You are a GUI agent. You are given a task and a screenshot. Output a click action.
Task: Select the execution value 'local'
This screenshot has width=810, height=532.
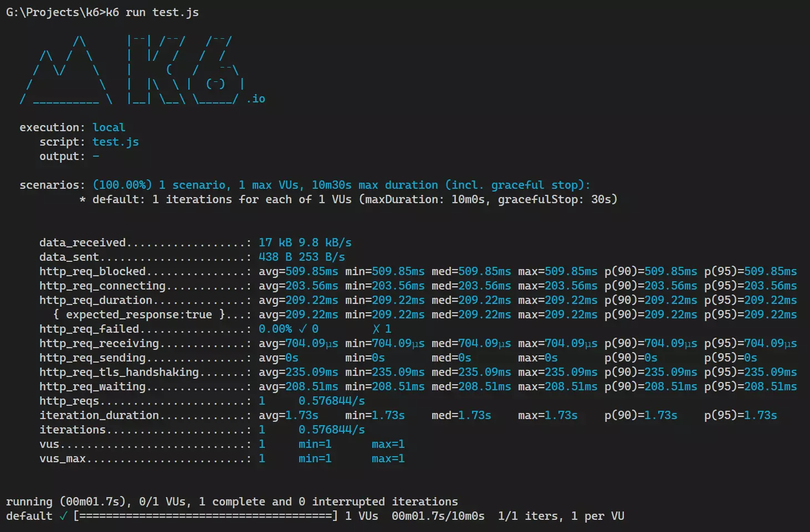(109, 127)
